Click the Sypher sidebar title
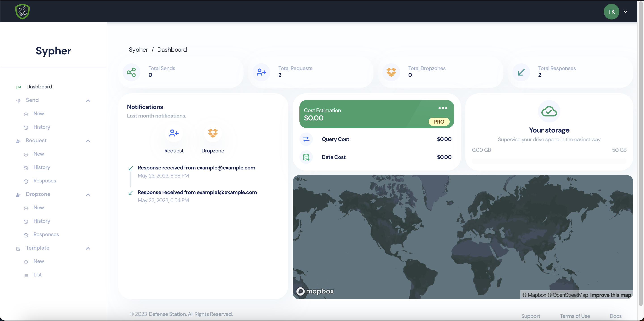 tap(53, 51)
